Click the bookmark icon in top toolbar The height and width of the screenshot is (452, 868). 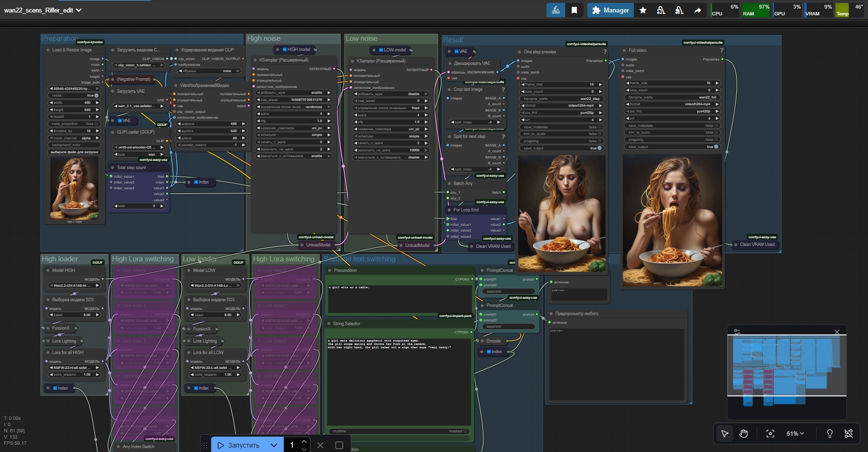coord(574,10)
